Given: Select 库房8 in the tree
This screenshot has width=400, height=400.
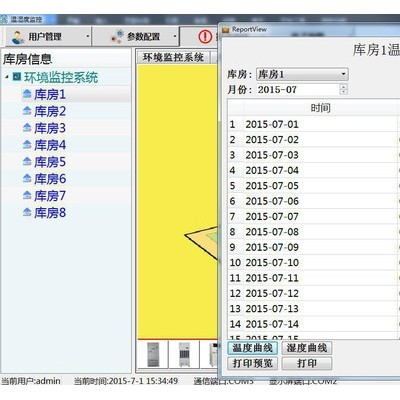Looking at the screenshot, I should 50,212.
